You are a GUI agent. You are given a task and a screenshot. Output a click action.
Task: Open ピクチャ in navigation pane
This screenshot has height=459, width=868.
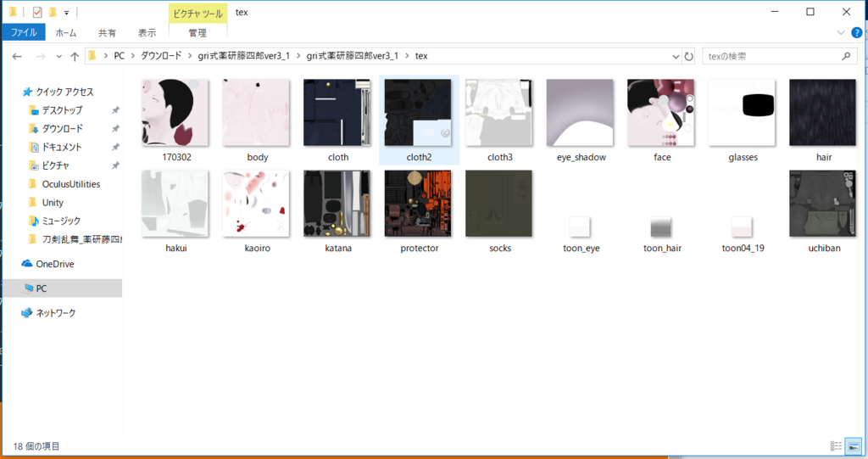[55, 165]
